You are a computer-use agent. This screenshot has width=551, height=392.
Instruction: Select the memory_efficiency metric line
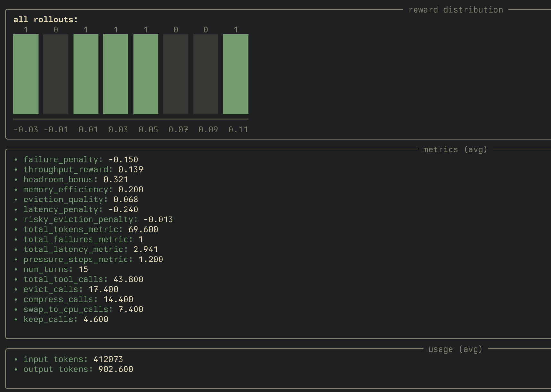[x=79, y=189]
